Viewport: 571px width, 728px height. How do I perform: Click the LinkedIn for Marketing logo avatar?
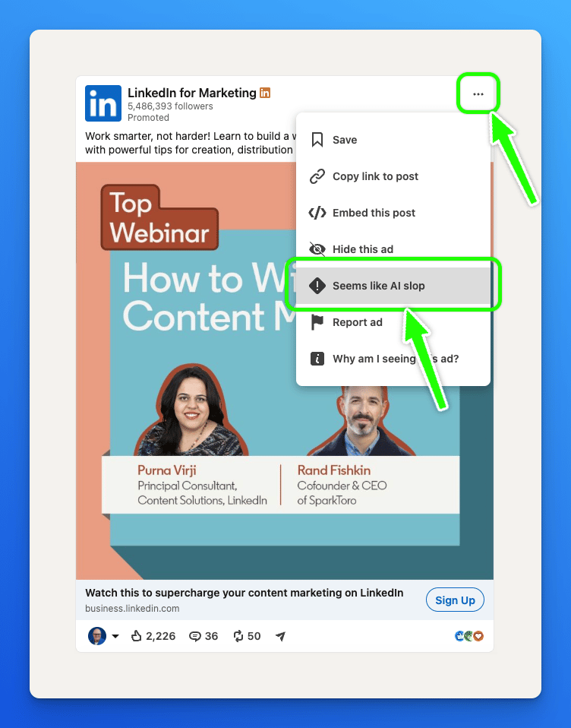pos(103,103)
